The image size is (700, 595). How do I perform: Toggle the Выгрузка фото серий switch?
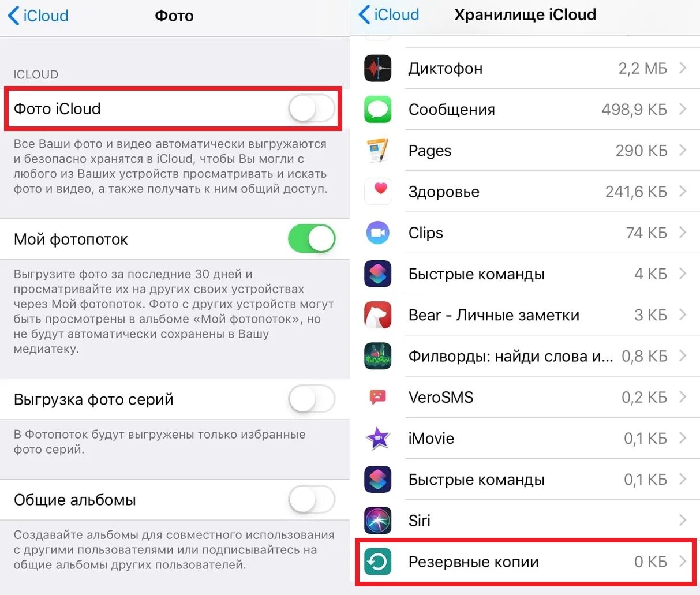click(312, 399)
